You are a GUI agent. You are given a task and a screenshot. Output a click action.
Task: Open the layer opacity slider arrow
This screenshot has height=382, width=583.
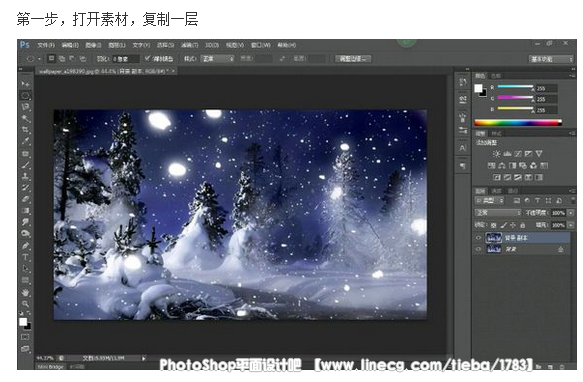571,213
